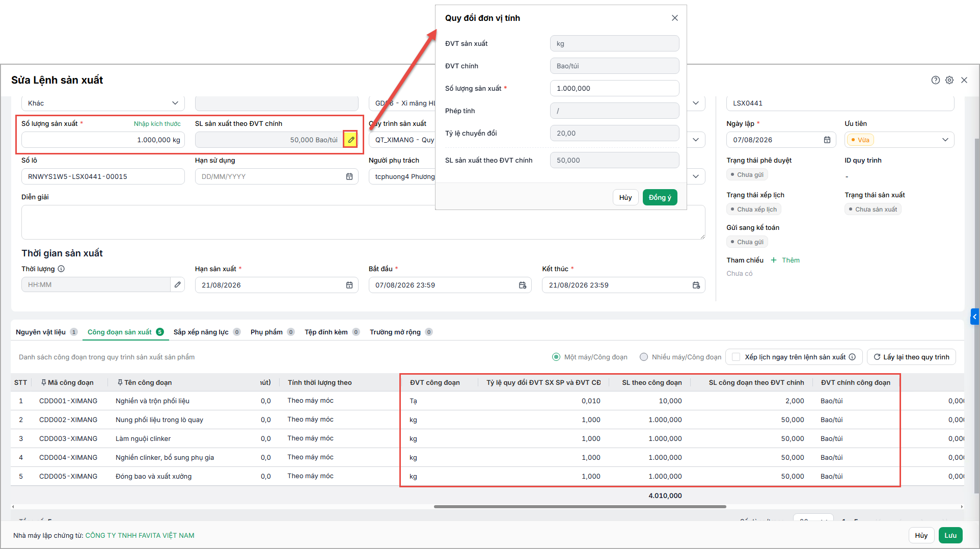Image resolution: width=980 pixels, height=549 pixels.
Task: Click Nhập kích thước link
Action: (157, 124)
